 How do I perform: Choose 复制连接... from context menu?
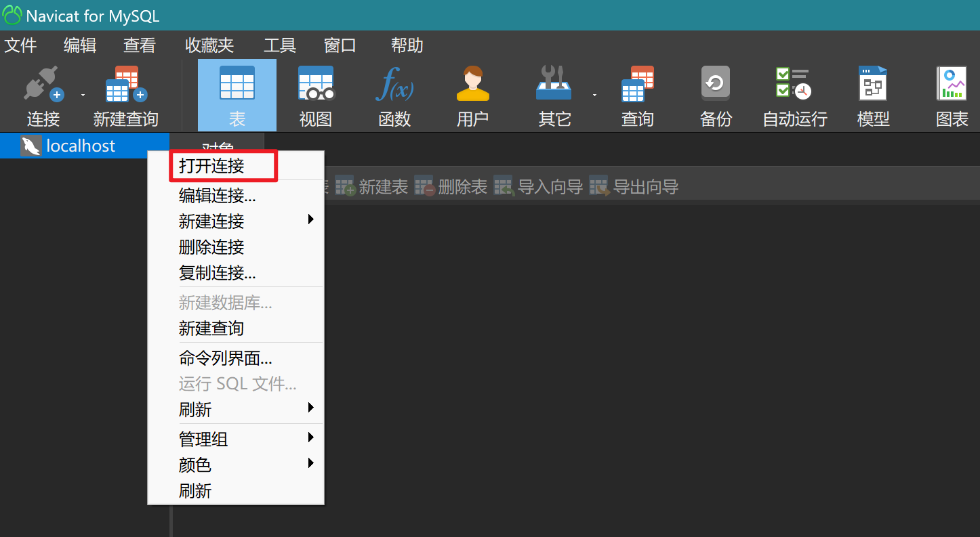click(x=236, y=272)
